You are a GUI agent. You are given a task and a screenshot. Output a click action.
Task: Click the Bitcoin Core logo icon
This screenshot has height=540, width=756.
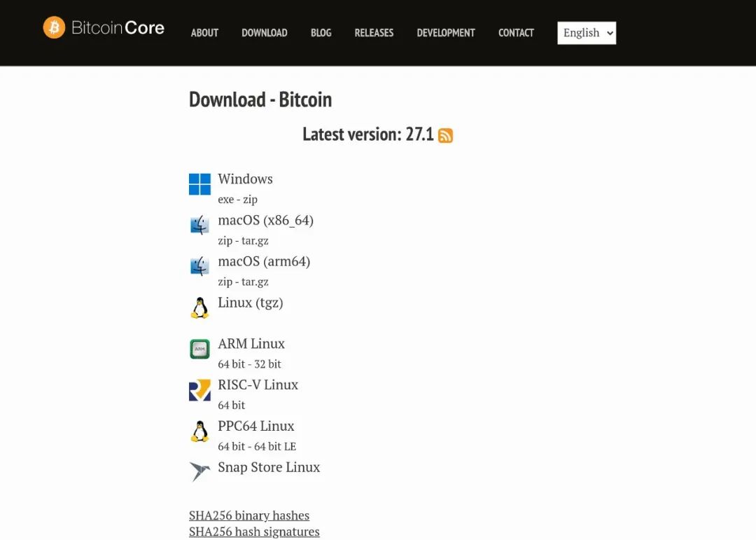(54, 27)
